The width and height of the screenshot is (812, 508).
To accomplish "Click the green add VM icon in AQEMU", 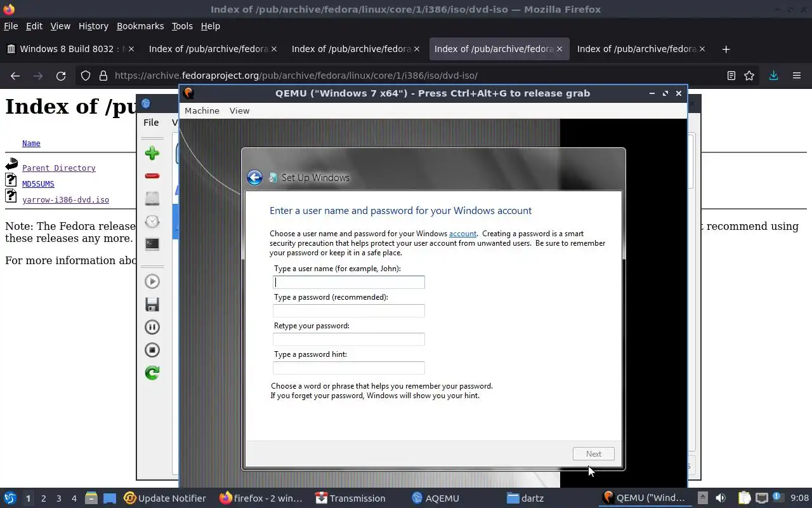I will click(152, 152).
